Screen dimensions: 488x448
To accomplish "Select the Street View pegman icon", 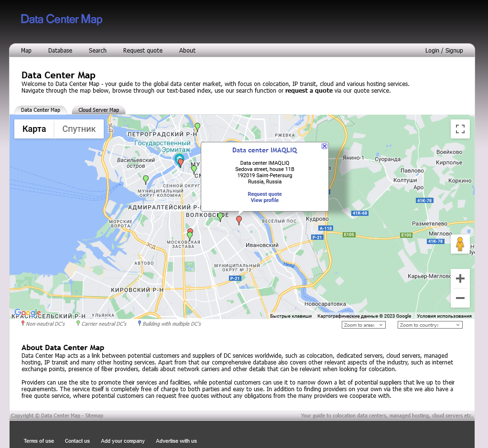I will click(x=460, y=244).
